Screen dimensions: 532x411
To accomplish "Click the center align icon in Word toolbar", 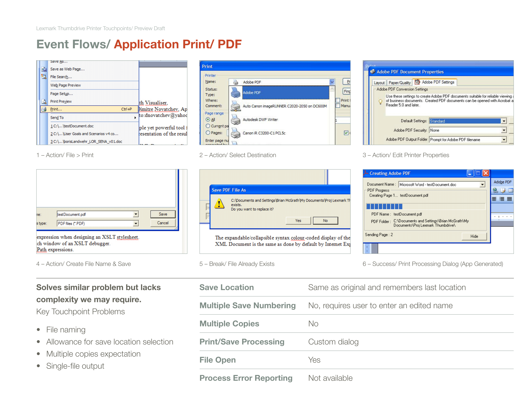I will click(494, 199).
